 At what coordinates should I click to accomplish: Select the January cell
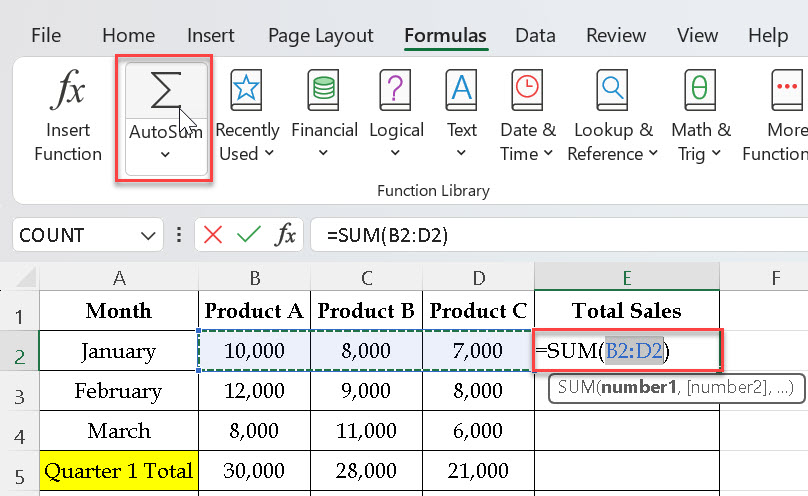pyautogui.click(x=119, y=351)
